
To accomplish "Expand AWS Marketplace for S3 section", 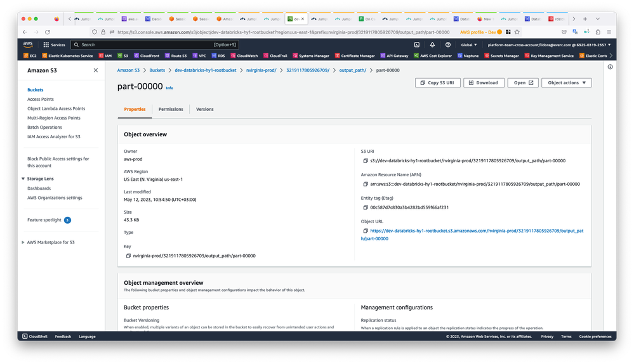I will 23,242.
